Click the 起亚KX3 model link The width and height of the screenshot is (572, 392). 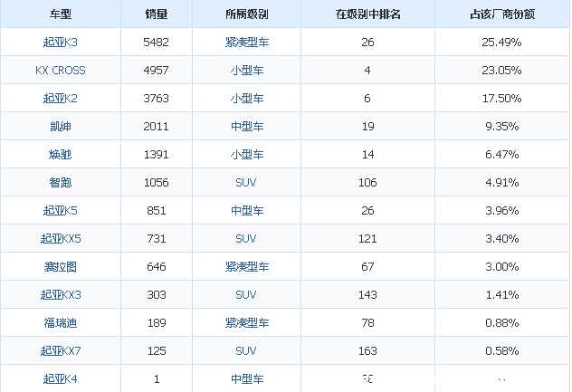click(61, 294)
